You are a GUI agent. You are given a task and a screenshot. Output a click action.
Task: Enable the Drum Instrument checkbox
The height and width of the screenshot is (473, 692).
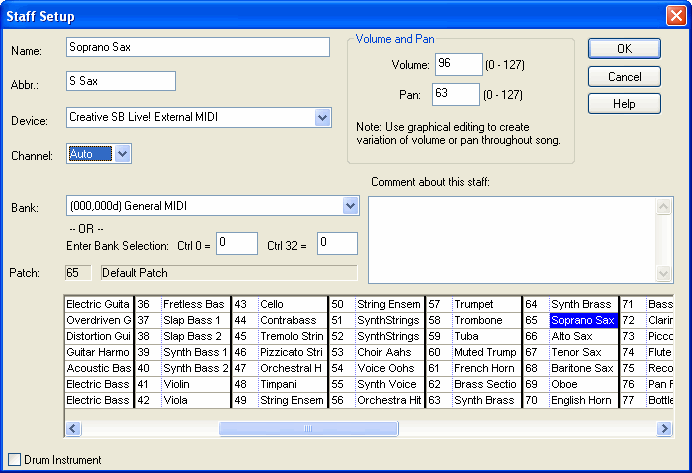point(14,460)
